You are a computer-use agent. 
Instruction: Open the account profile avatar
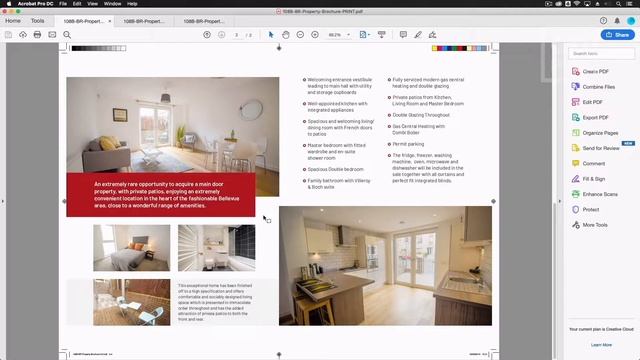[631, 20]
